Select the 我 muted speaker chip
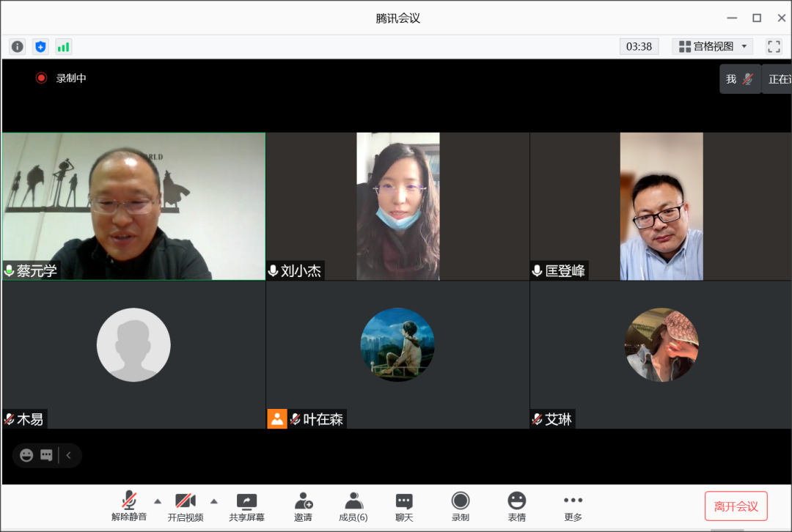Viewport: 792px width, 532px height. click(x=740, y=78)
